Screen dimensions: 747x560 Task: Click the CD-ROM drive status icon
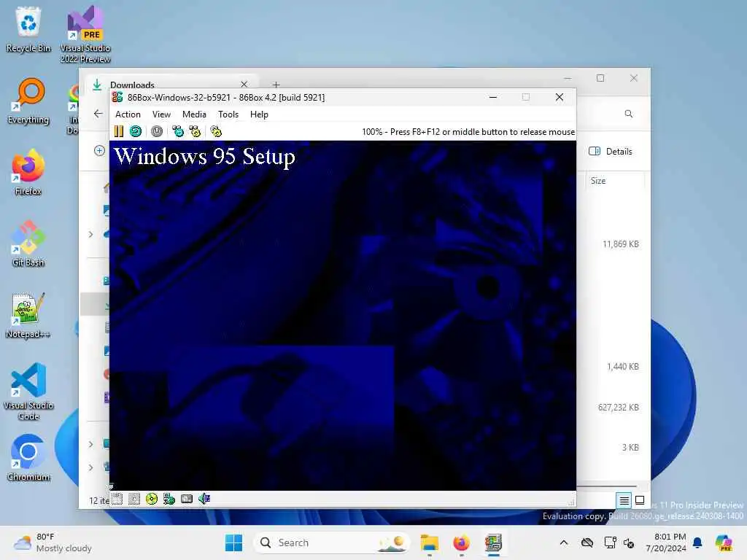152,499
